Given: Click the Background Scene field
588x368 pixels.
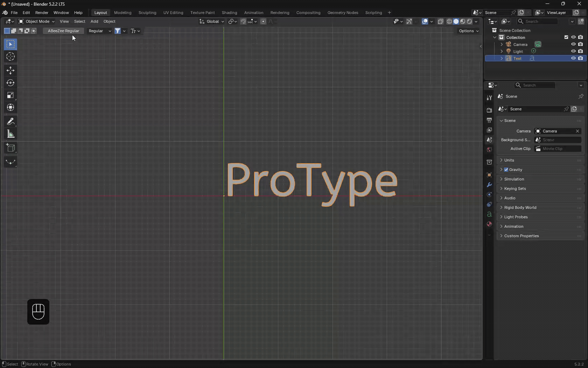Looking at the screenshot, I should (558, 140).
